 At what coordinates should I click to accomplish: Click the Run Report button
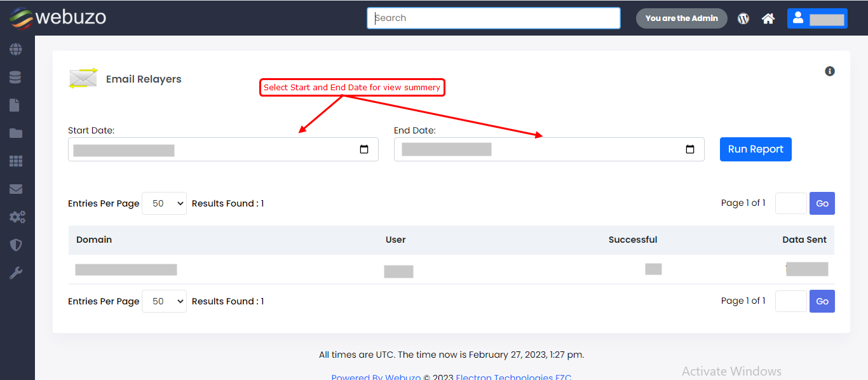(756, 149)
